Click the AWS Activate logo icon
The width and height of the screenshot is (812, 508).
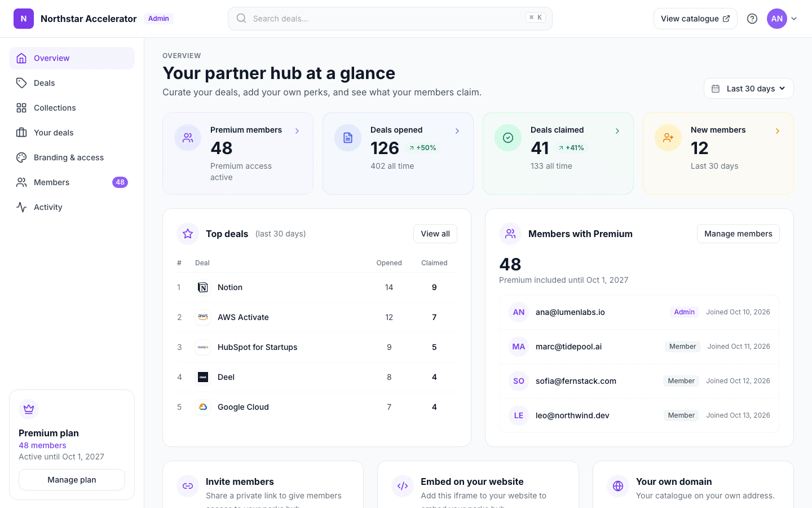click(203, 317)
